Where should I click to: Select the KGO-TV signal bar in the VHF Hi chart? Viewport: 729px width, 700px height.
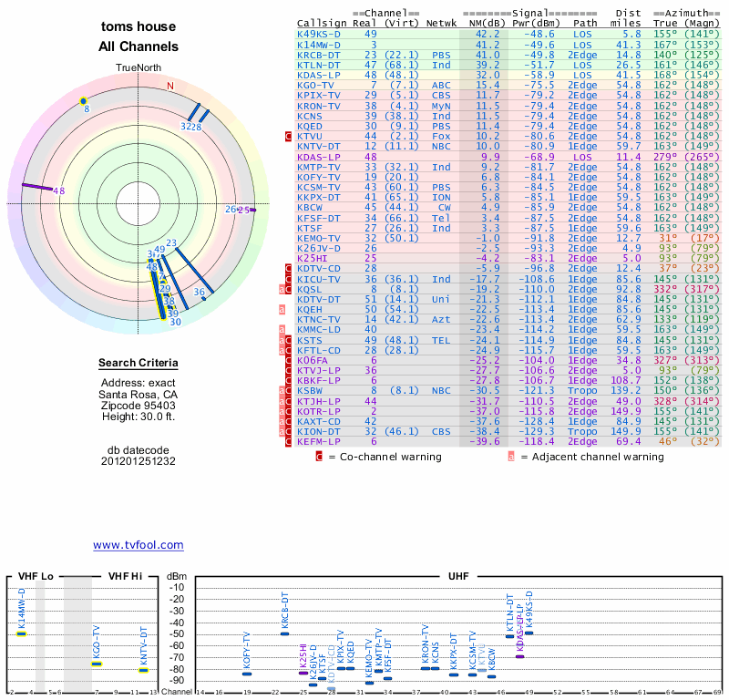tap(97, 664)
